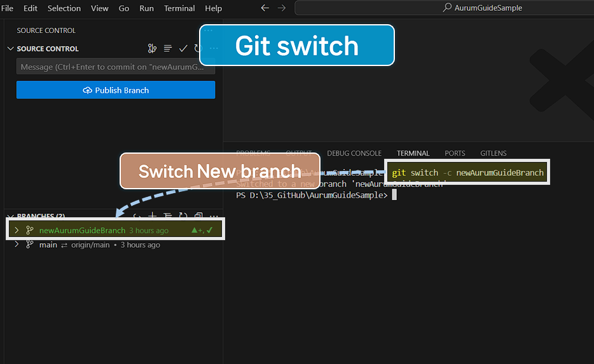Click the git switch -c command text

[x=467, y=173]
